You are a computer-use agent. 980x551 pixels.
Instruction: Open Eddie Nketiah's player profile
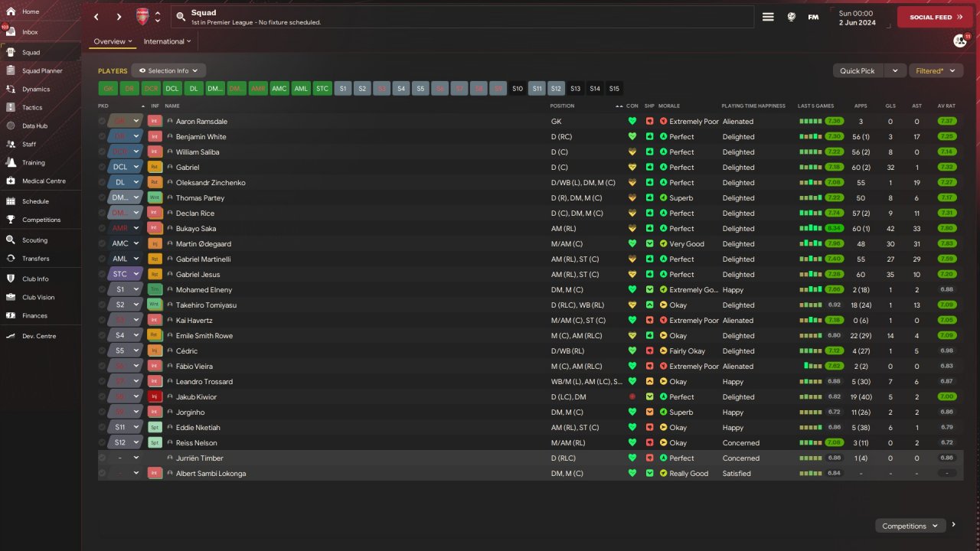tap(198, 427)
